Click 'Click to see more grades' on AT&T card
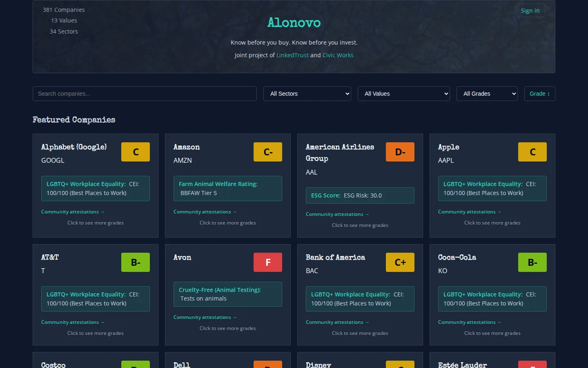Viewport: 588px width, 368px height. tap(96, 333)
